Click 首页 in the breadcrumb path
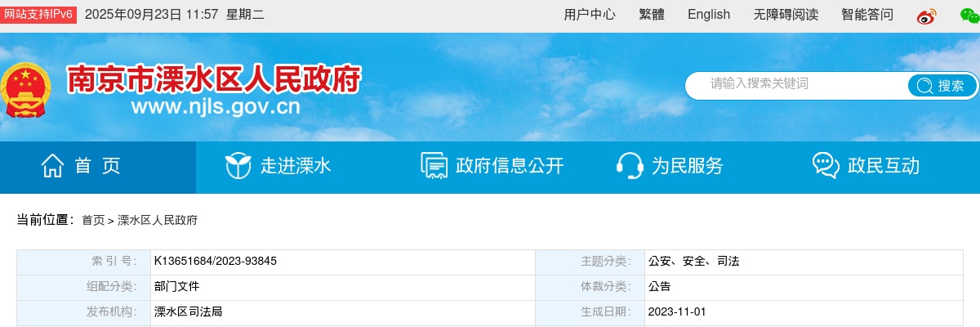The width and height of the screenshot is (980, 327). point(93,221)
